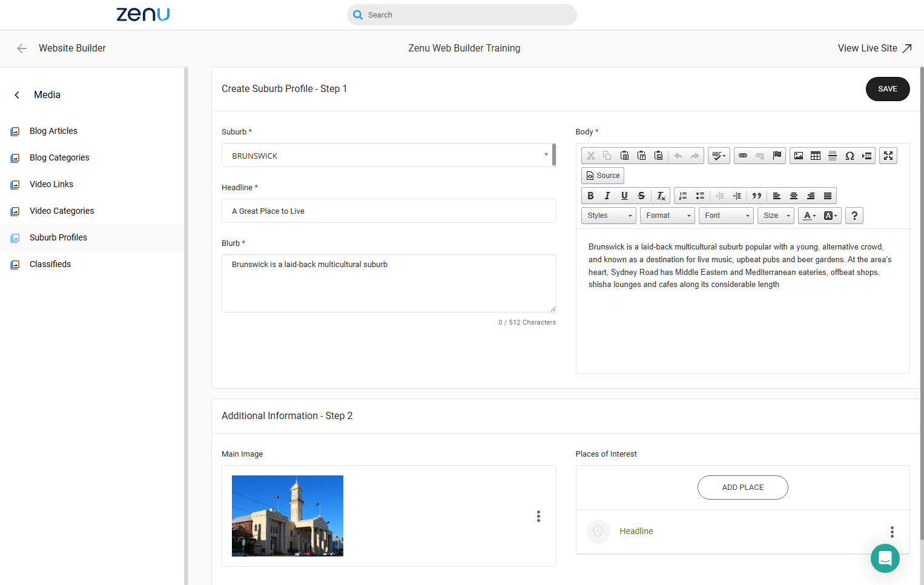Insert a table into the Body editor
This screenshot has height=585, width=924.
point(816,156)
